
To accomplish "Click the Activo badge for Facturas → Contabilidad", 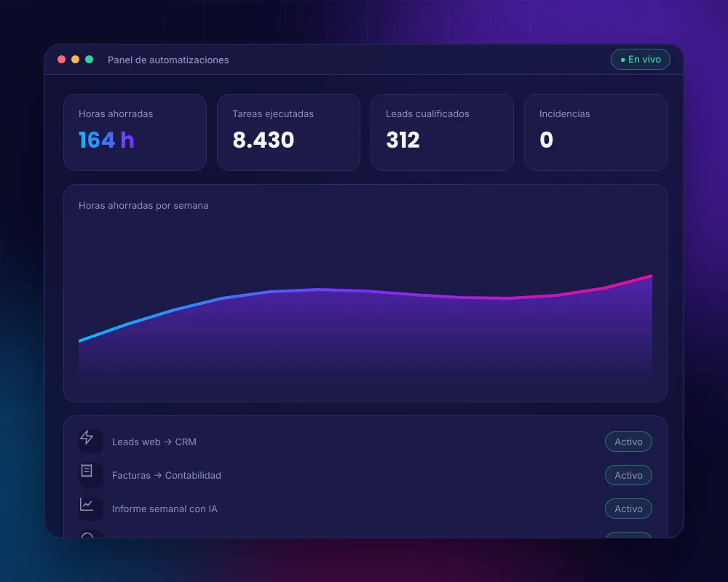I will click(x=628, y=475).
